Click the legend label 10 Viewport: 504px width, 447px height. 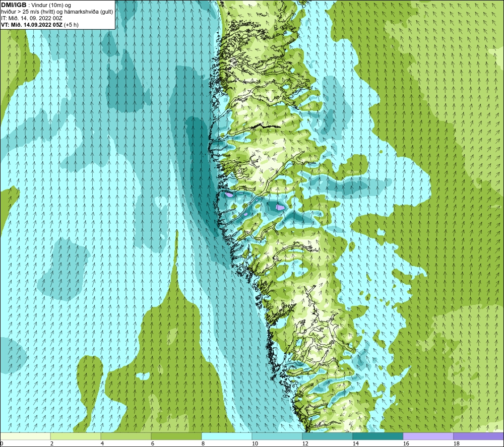pyautogui.click(x=255, y=444)
